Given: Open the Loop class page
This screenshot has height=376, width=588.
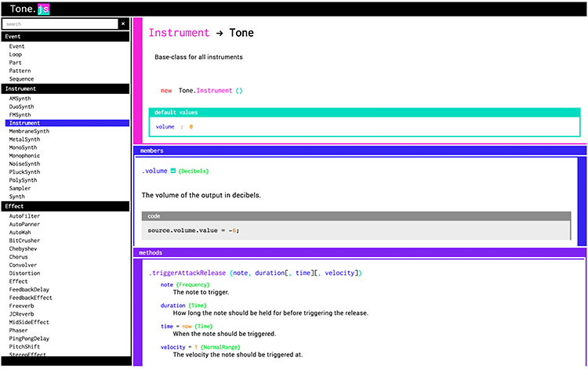Looking at the screenshot, I should (16, 54).
